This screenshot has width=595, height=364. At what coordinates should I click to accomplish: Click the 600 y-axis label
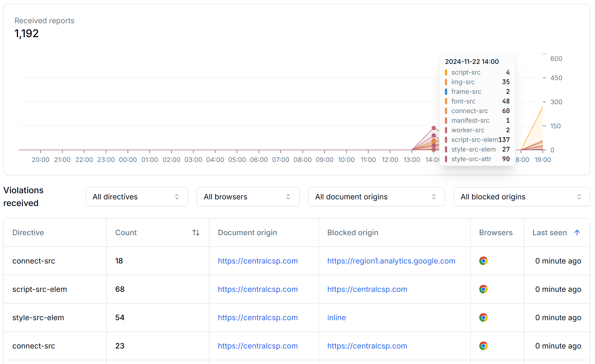pos(556,59)
